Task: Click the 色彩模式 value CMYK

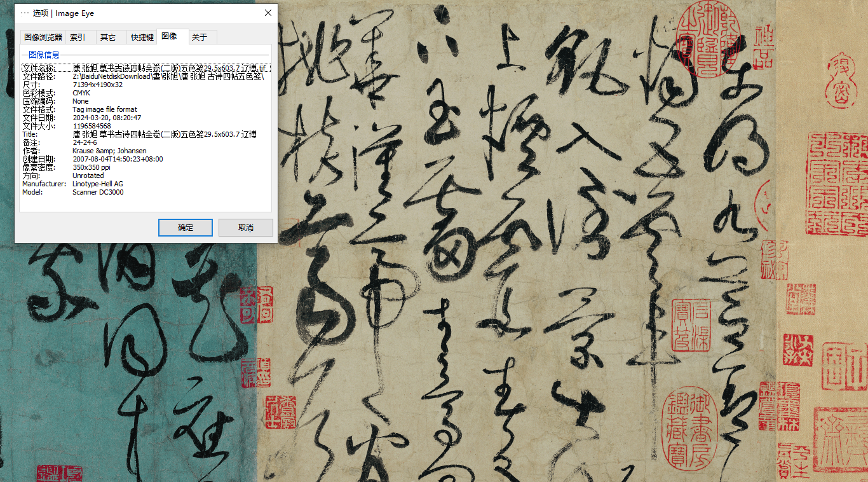Action: (81, 93)
